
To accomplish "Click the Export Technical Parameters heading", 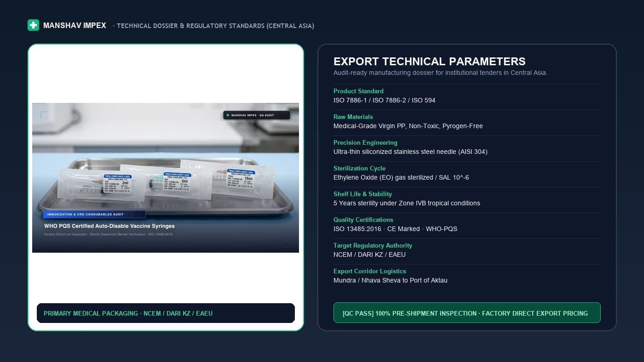I will click(x=430, y=62).
